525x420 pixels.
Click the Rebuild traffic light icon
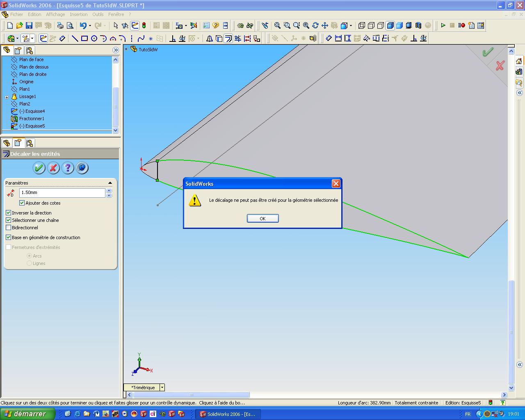144,25
